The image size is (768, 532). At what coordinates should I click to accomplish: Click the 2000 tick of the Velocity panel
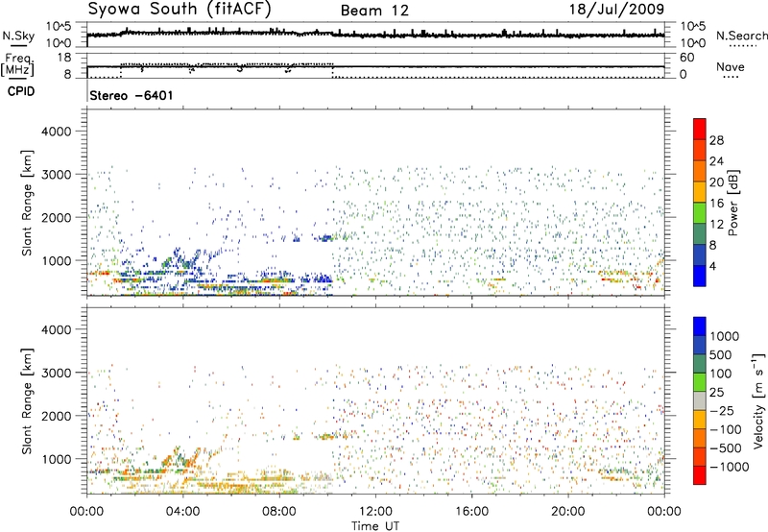coord(56,416)
